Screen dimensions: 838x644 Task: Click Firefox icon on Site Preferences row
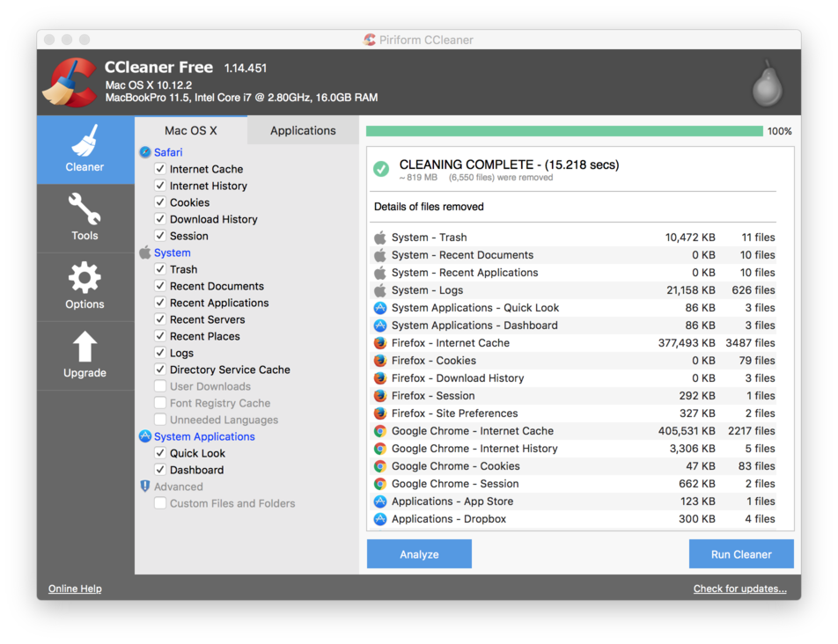380,413
